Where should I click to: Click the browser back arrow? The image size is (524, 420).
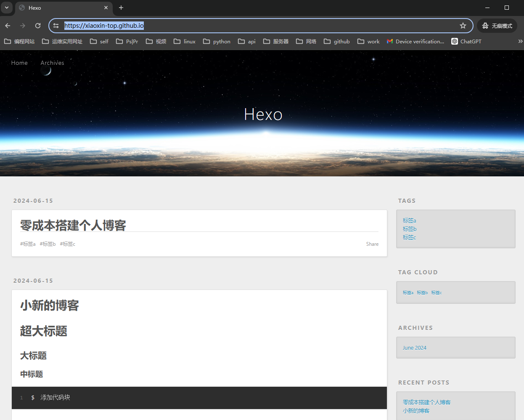point(8,26)
